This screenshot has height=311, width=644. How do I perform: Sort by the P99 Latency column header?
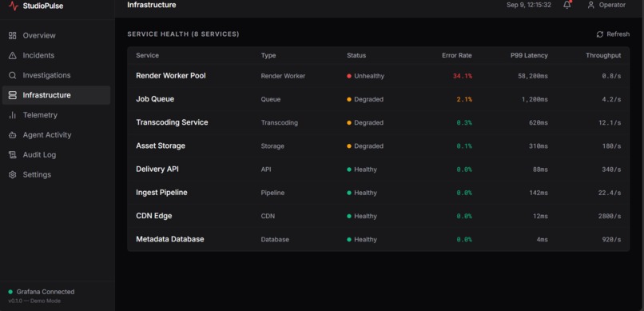(529, 55)
